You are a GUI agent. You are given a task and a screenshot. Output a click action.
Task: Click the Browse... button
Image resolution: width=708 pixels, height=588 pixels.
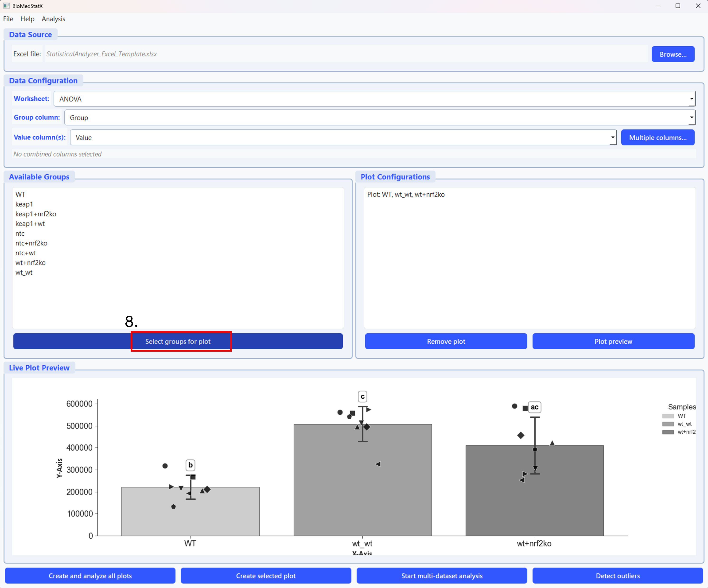click(673, 54)
